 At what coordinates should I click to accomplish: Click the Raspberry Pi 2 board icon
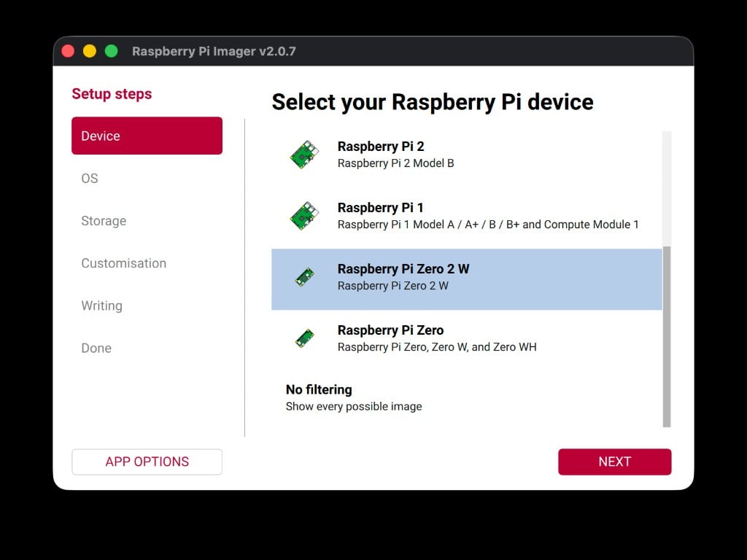pos(304,155)
